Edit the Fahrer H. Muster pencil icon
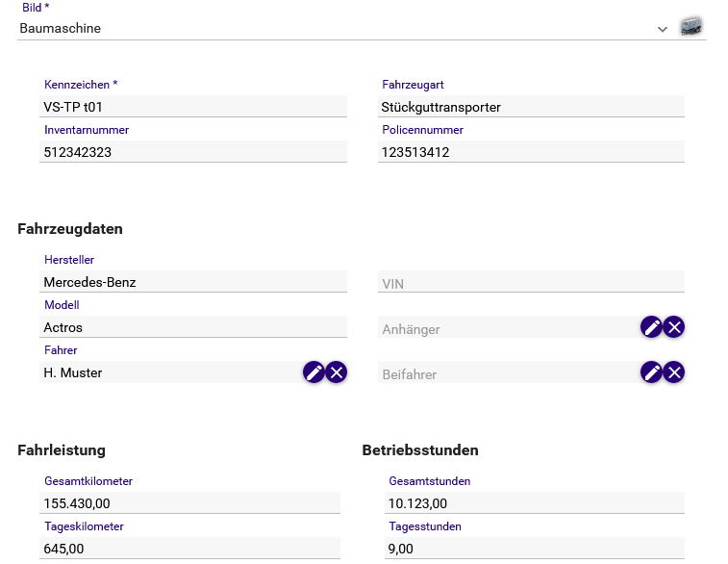The height and width of the screenshot is (564, 728). pyautogui.click(x=314, y=372)
